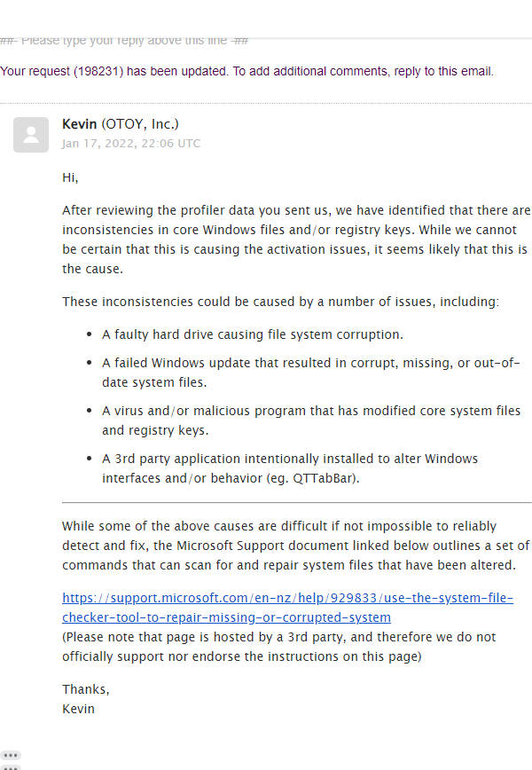Click the 3rd party hosting disclaimer note
Screen dimensions: 532x770
click(278, 647)
